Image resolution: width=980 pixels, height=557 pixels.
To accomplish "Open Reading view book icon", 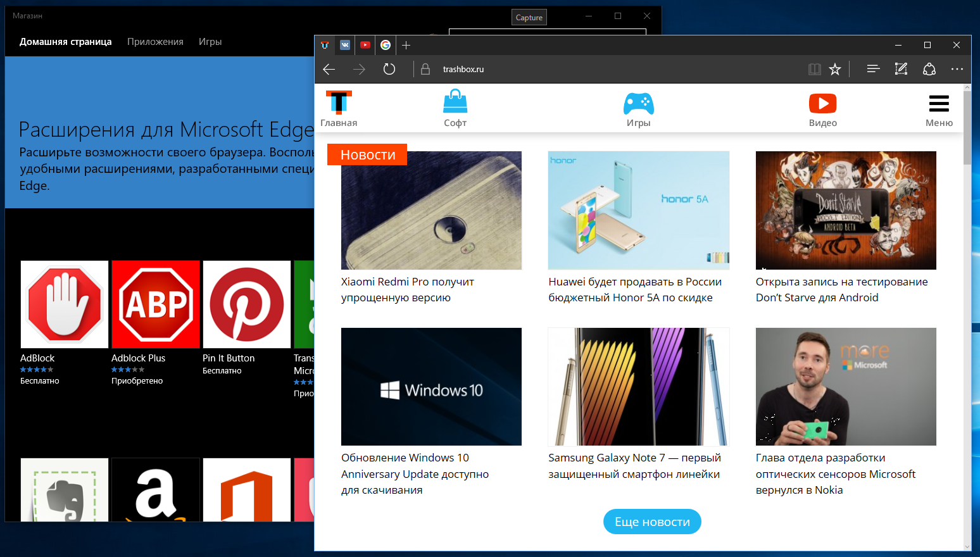I will click(x=815, y=69).
